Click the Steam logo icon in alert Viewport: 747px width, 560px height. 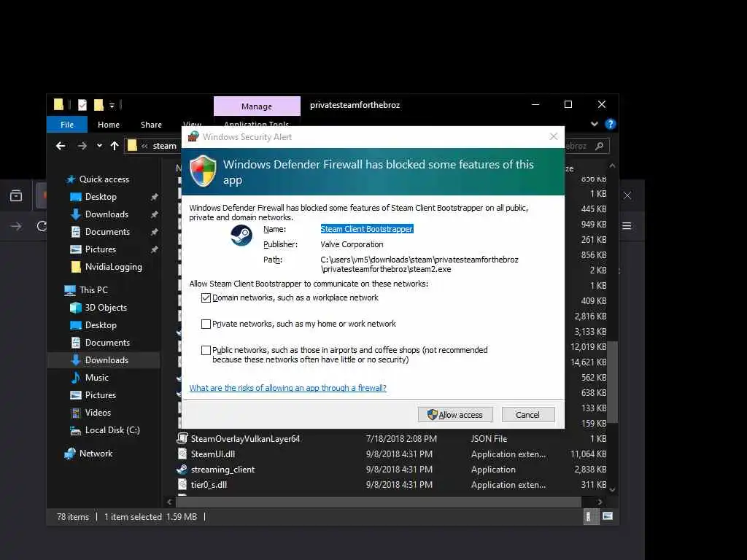(241, 236)
